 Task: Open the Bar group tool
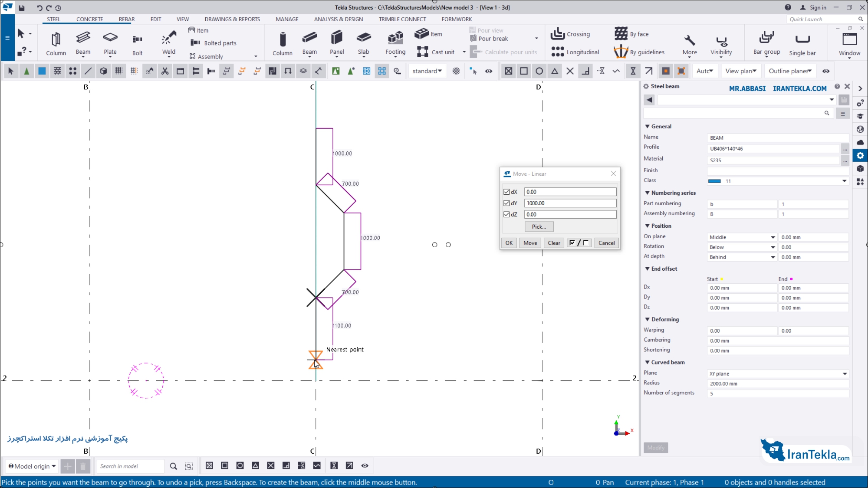click(x=766, y=43)
